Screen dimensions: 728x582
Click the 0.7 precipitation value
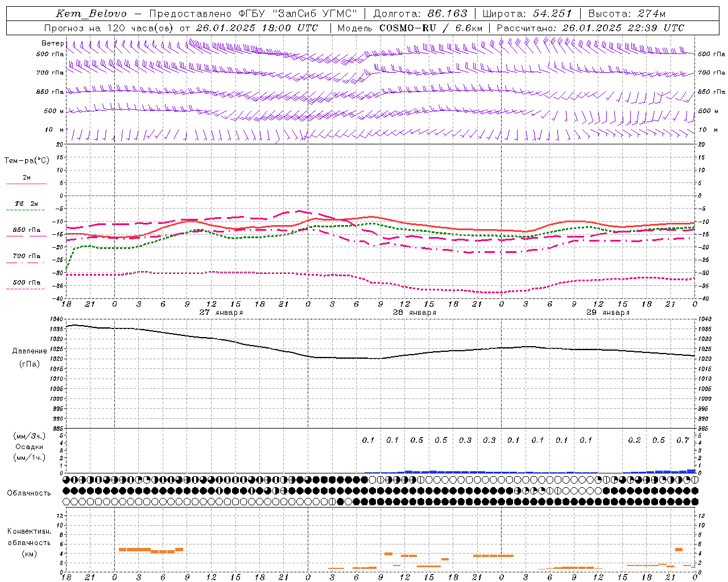[682, 440]
